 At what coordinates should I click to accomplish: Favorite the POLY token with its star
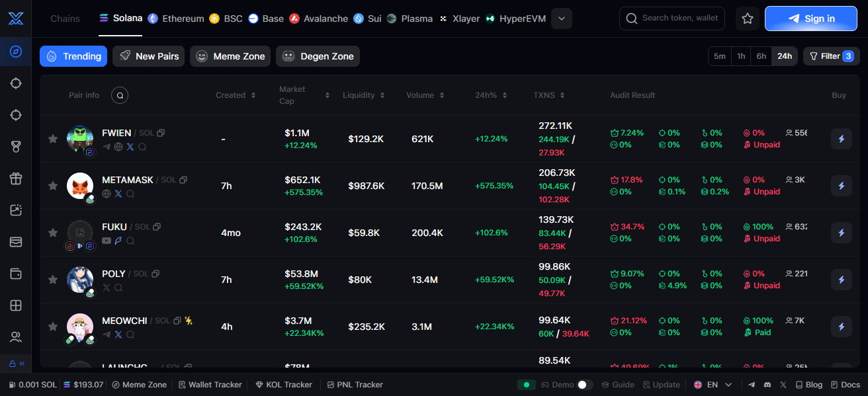pyautogui.click(x=53, y=280)
